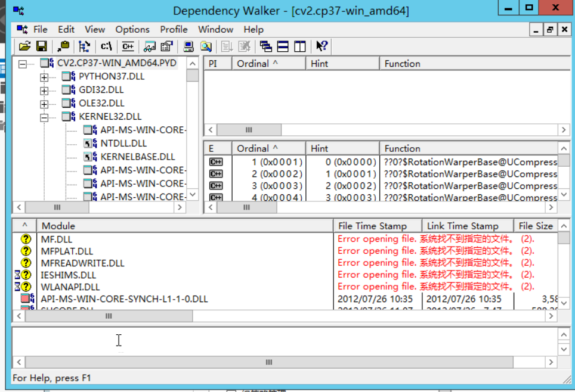Click the module icon beside API-MS-WIN-CORE-SYNCH-L1-1-0.DLL
The height and width of the screenshot is (392, 575).
27,298
